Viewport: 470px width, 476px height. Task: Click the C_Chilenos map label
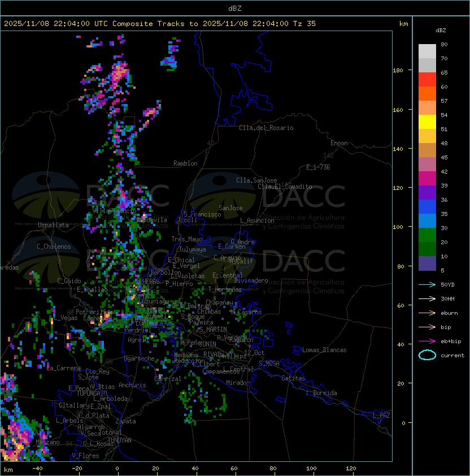pyautogui.click(x=54, y=246)
